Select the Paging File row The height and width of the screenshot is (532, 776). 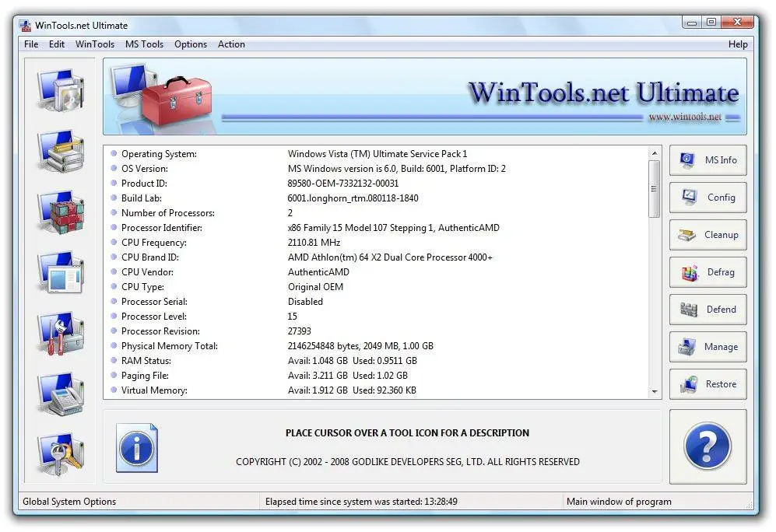coord(376,376)
